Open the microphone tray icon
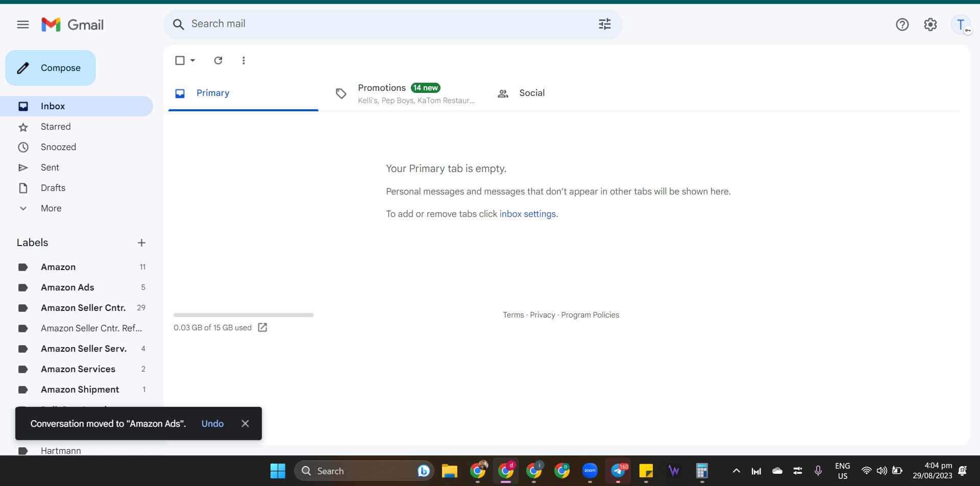This screenshot has width=980, height=486. tap(818, 471)
